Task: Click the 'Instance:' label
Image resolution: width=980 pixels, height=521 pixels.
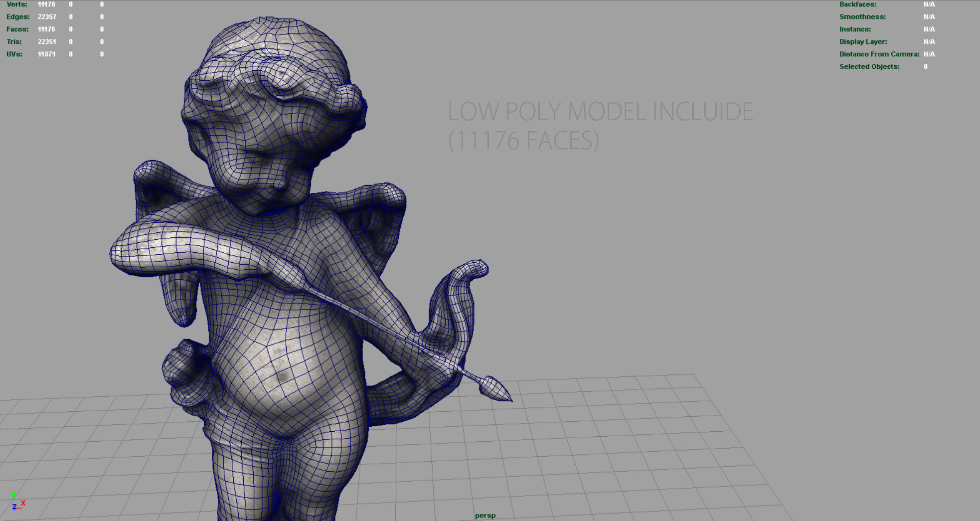Action: point(855,29)
